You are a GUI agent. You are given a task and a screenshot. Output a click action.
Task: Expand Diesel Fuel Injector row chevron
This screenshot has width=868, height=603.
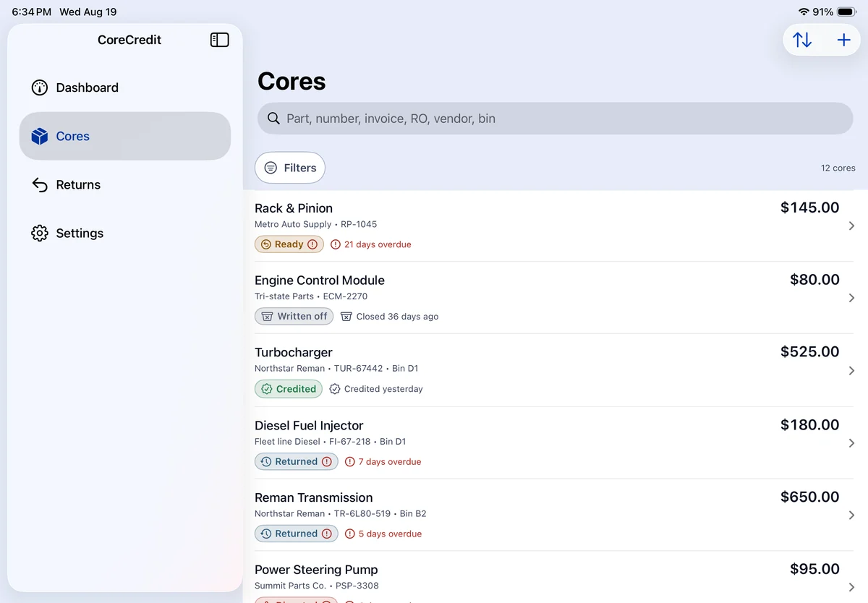tap(851, 443)
